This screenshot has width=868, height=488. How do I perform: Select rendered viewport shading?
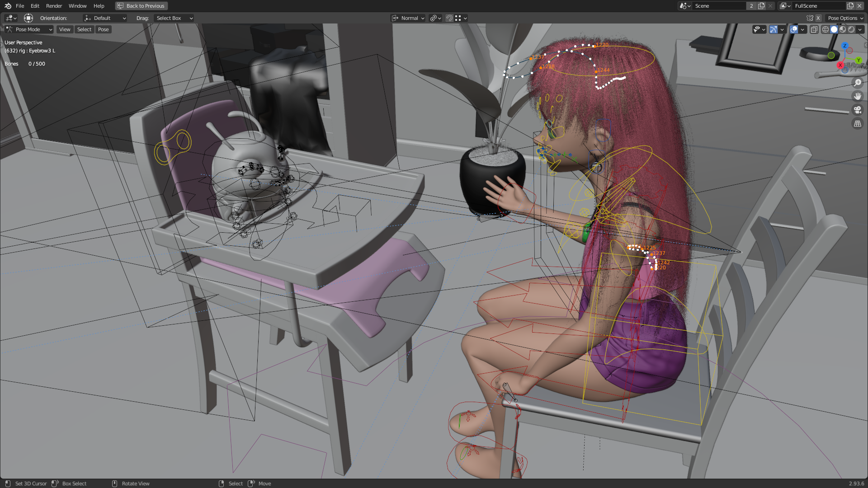tap(851, 29)
